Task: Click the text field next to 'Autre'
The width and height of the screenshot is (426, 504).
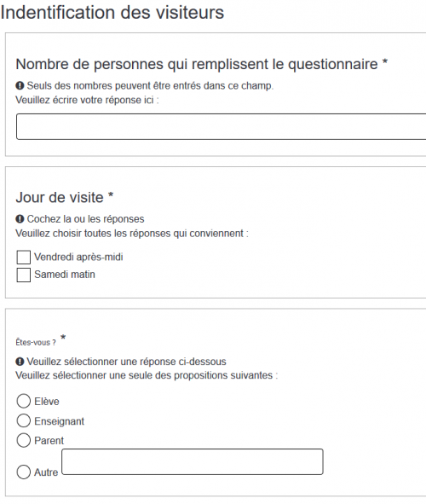Action: coord(193,462)
